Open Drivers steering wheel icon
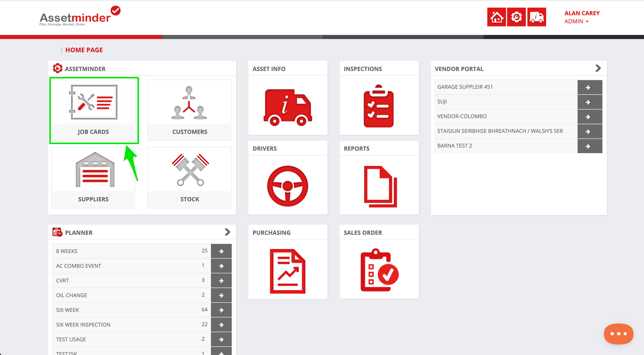This screenshot has height=355, width=644. [x=288, y=186]
